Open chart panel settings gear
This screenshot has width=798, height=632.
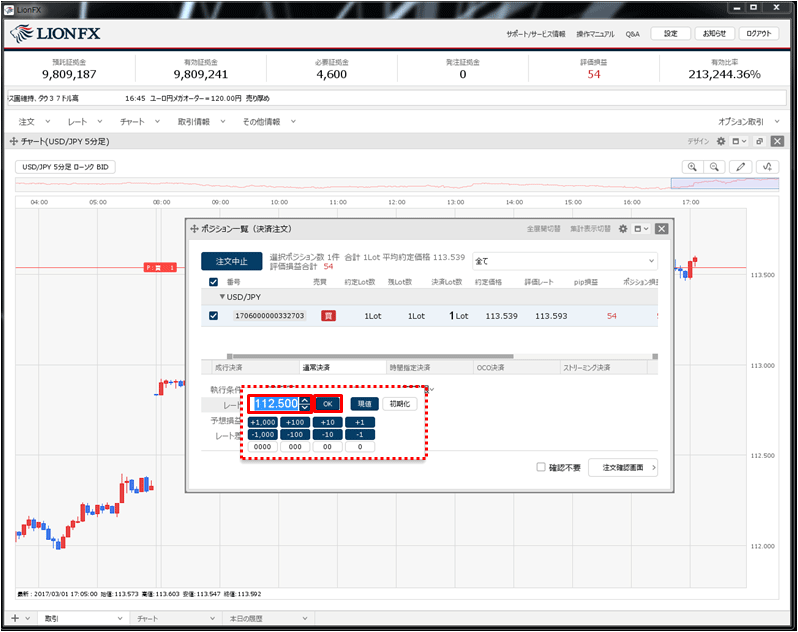tap(721, 141)
